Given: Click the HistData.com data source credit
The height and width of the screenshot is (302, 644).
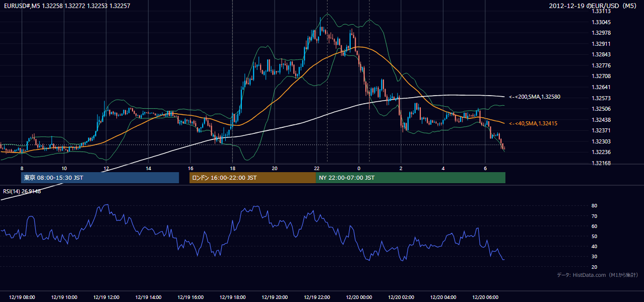Looking at the screenshot, I should [x=598, y=275].
